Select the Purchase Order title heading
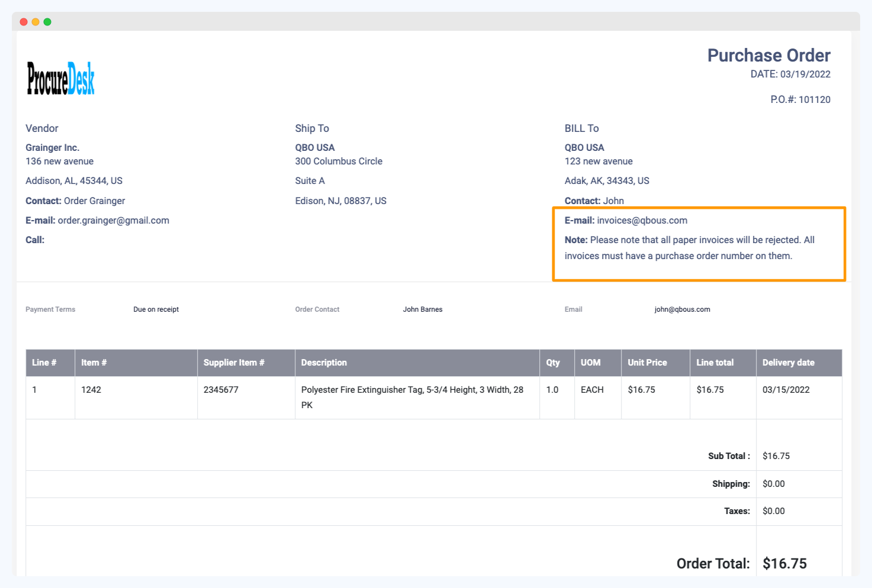The width and height of the screenshot is (872, 588). [768, 55]
